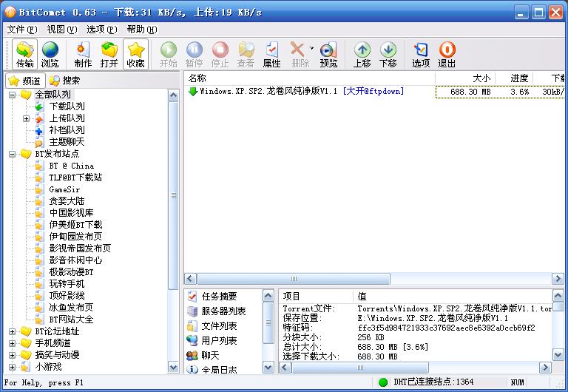Click the green DHT status indicator
This screenshot has width=568, height=392.
point(383,382)
